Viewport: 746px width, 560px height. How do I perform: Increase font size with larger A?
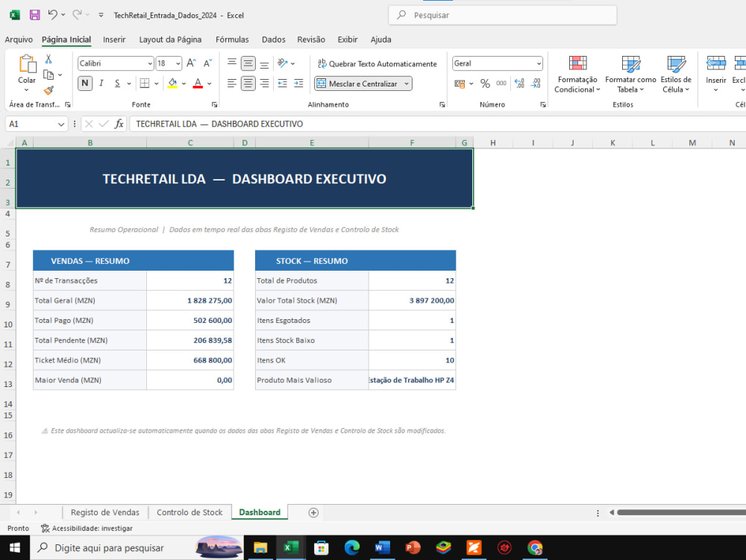click(x=191, y=63)
